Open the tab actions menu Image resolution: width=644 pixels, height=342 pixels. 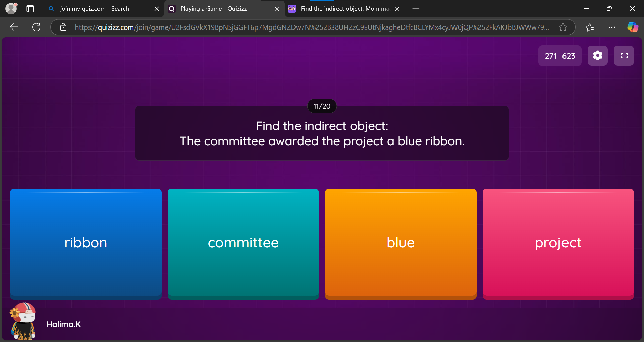point(30,9)
